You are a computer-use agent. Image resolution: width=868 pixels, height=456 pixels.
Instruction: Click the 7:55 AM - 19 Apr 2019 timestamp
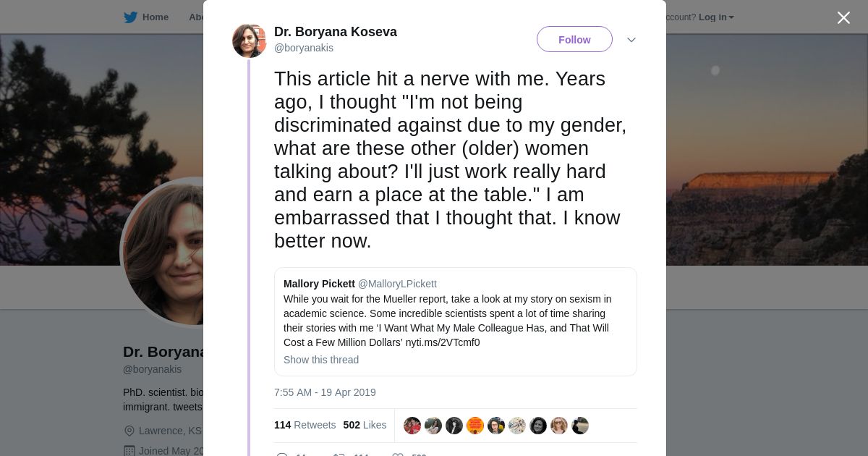[x=325, y=392]
